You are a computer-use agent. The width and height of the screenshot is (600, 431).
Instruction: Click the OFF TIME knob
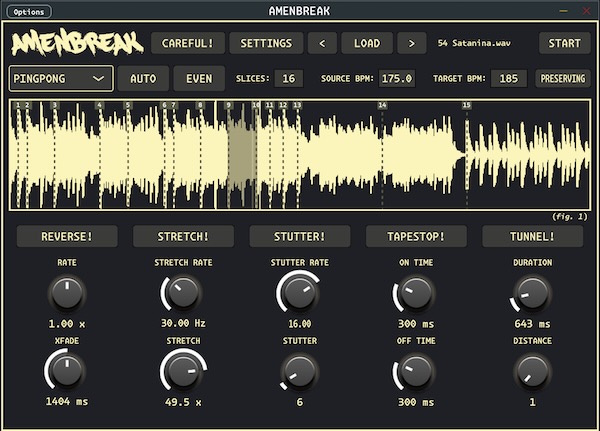(x=416, y=372)
